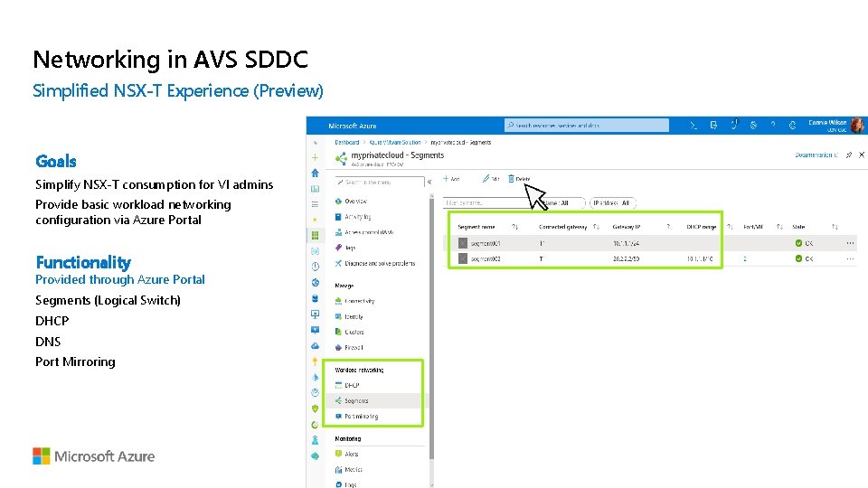The height and width of the screenshot is (488, 868).
Task: Open All resources green grid icon
Action: point(315,235)
